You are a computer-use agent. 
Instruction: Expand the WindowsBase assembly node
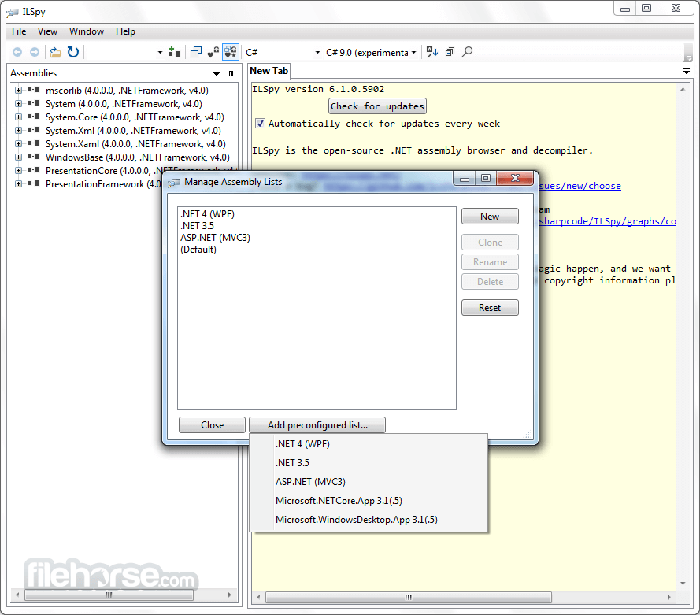[18, 157]
